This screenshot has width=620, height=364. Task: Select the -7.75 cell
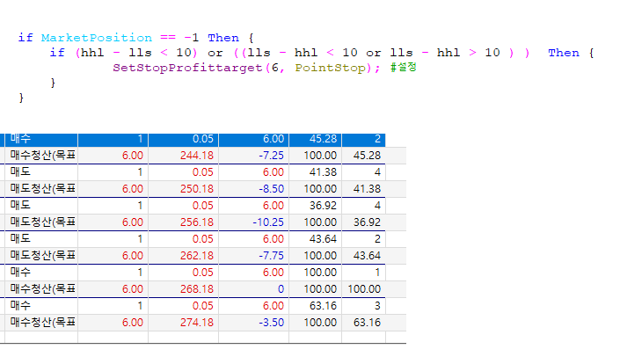(x=267, y=256)
